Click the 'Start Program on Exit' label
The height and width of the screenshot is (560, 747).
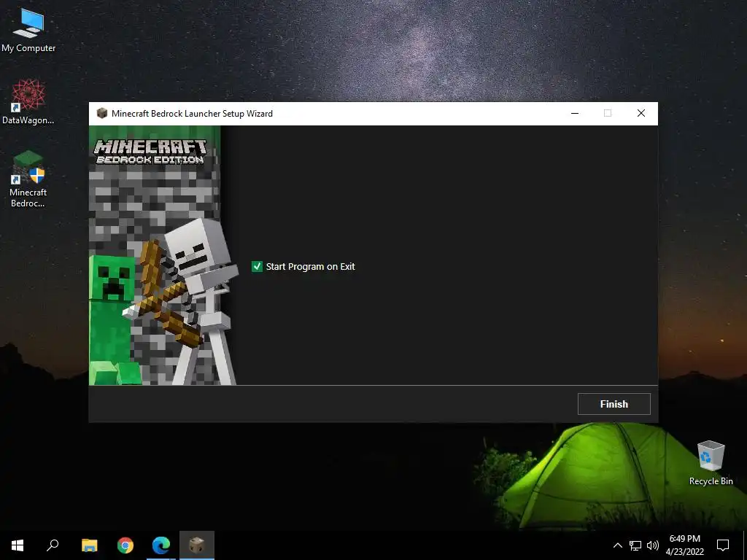pyautogui.click(x=310, y=267)
